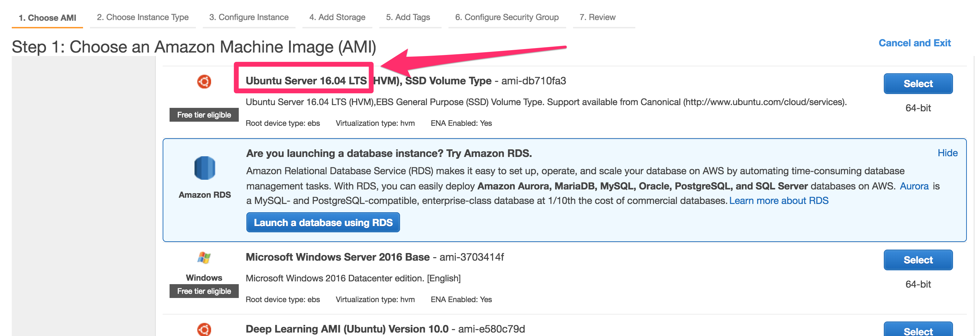Image resolution: width=980 pixels, height=336 pixels.
Task: Click 'Microsoft Windows 2016 Datacenter edition' description
Action: pos(353,278)
